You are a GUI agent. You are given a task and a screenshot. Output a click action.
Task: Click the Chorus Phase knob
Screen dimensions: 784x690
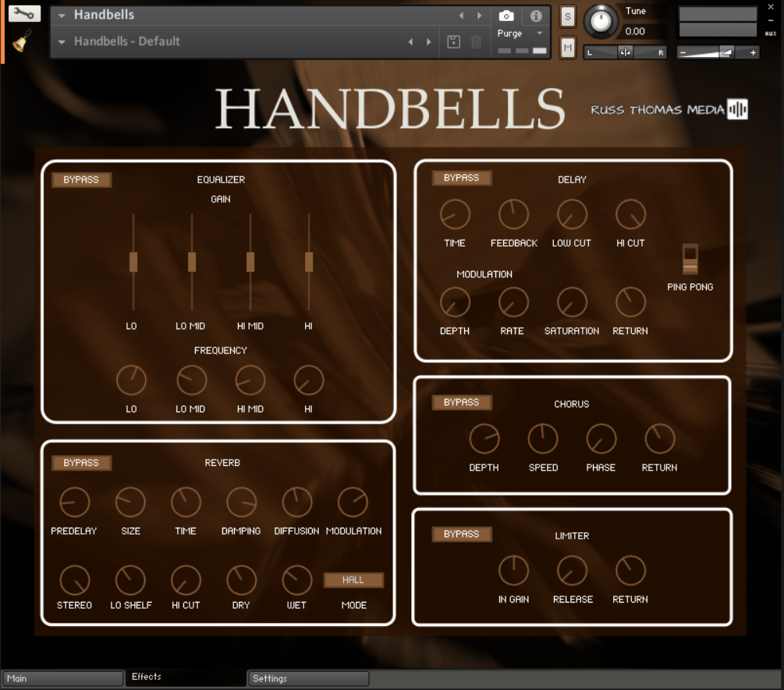coord(601,439)
